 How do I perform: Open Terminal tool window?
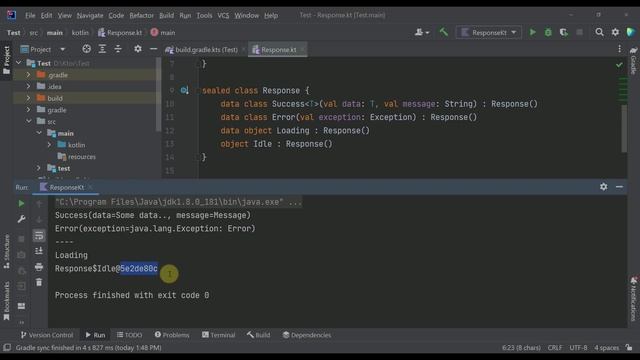[x=218, y=335]
